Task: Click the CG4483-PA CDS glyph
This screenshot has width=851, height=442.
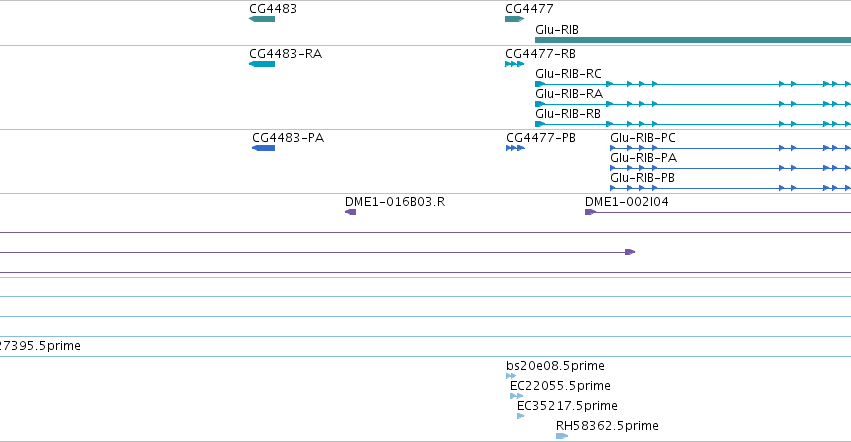Action: [264, 148]
